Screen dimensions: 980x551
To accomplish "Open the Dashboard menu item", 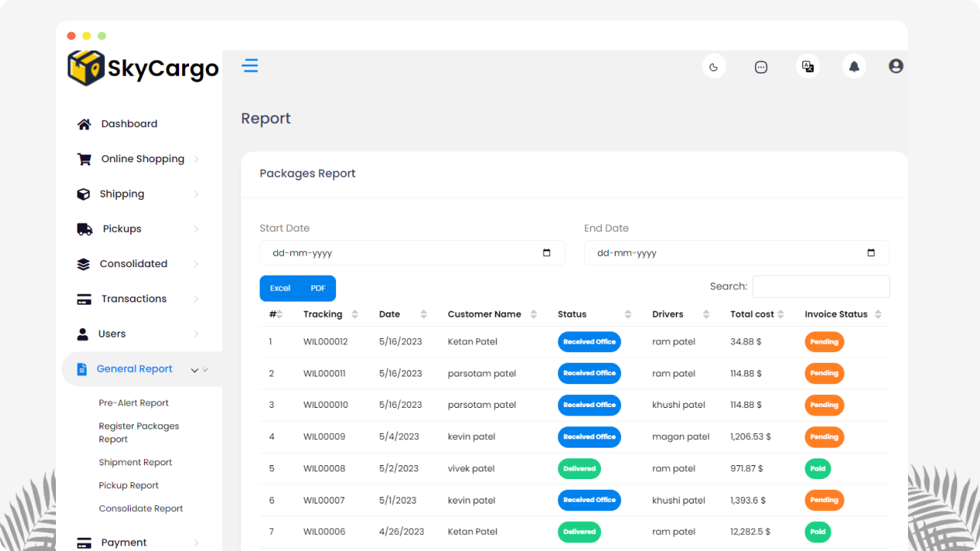I will (129, 124).
